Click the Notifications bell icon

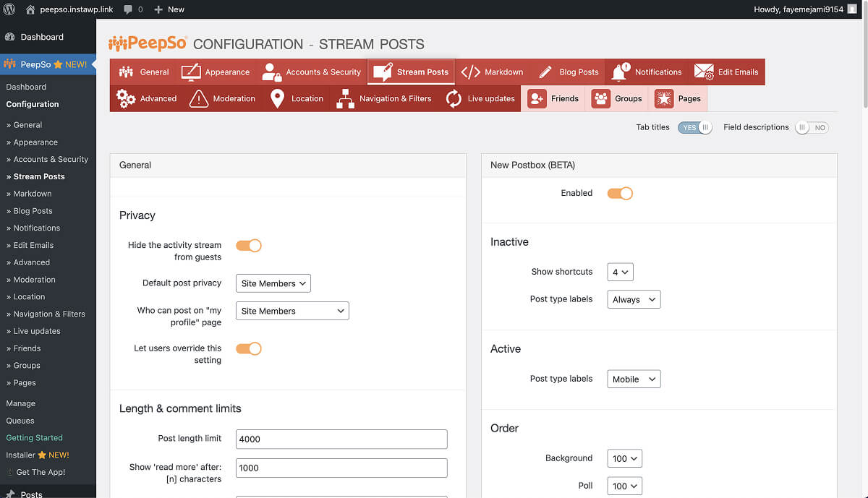pos(619,72)
